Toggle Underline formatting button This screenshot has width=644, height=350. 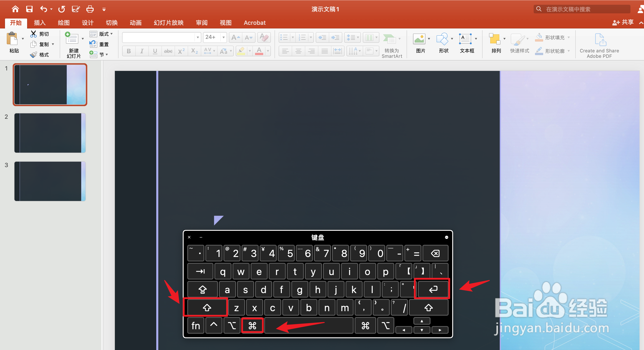pos(155,51)
